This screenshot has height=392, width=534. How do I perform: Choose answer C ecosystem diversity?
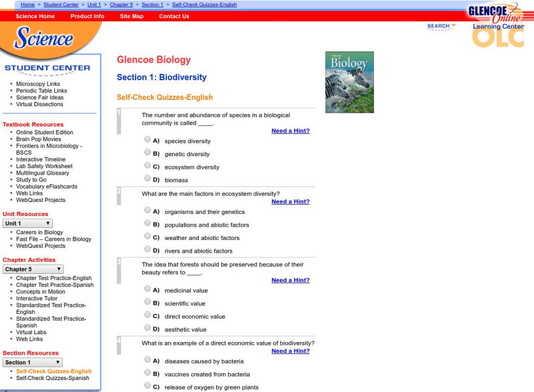pyautogui.click(x=148, y=165)
